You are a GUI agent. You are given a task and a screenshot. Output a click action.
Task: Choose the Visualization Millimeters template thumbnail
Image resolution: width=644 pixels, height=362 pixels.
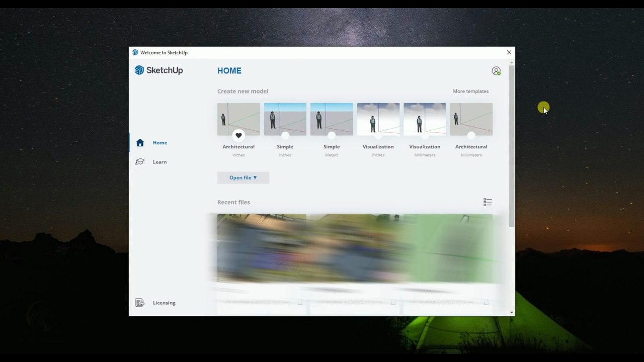pos(425,119)
